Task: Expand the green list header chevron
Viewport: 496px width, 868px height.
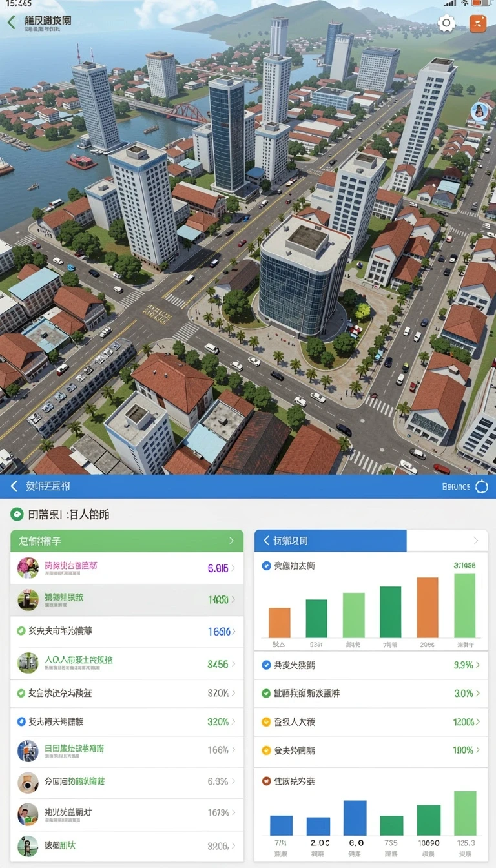Action: pyautogui.click(x=231, y=541)
